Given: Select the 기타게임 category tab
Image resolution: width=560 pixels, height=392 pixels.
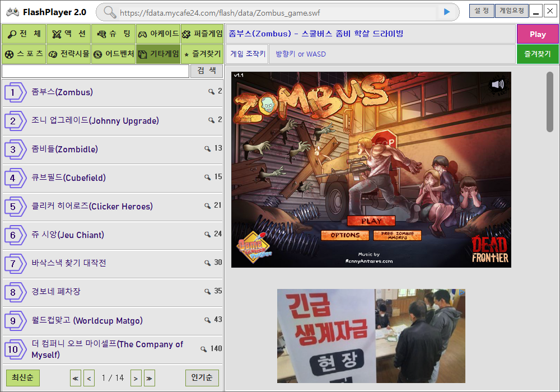Looking at the screenshot, I should (158, 54).
